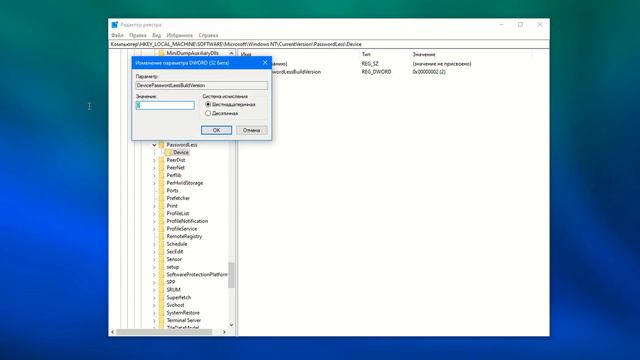Click the setup folder icon
640x360 pixels.
point(162,267)
